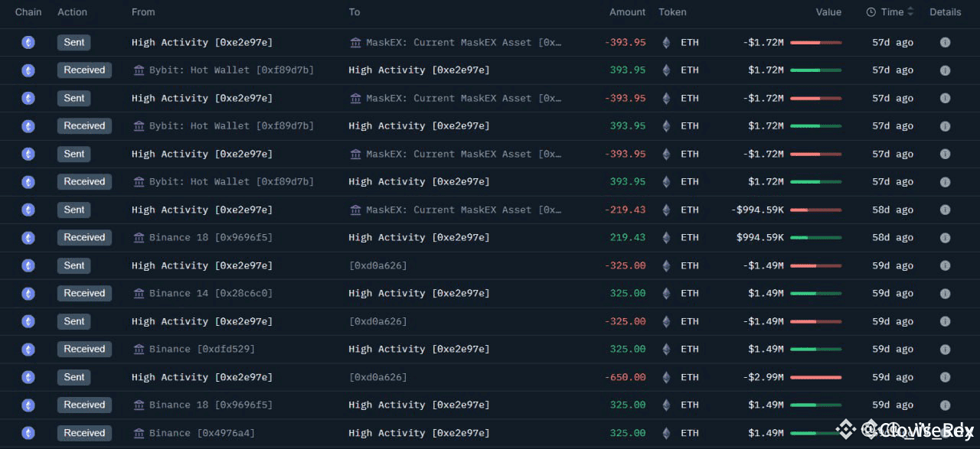This screenshot has width=980, height=449.
Task: Click the Sent badge in the -650.00 row
Action: pos(74,377)
